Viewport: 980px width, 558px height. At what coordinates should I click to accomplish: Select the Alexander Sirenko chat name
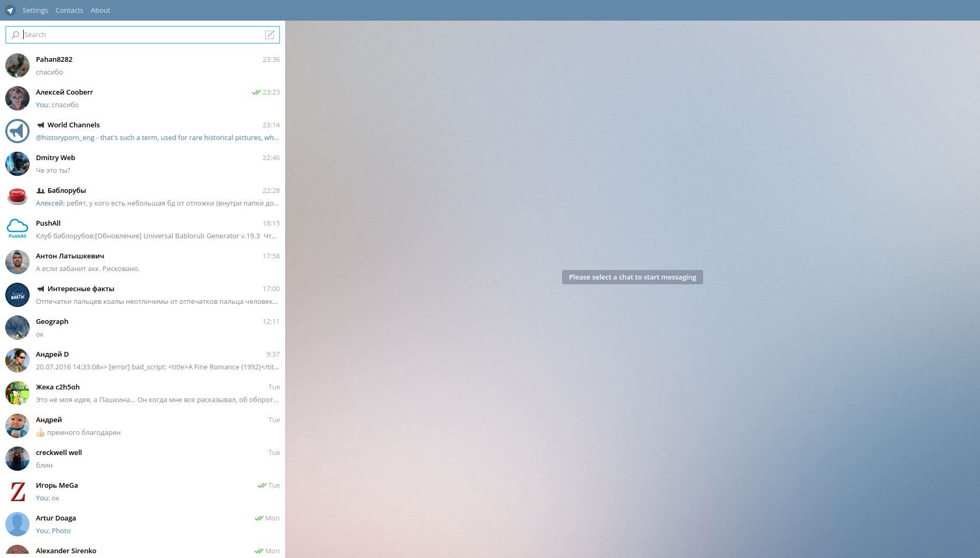coord(66,551)
